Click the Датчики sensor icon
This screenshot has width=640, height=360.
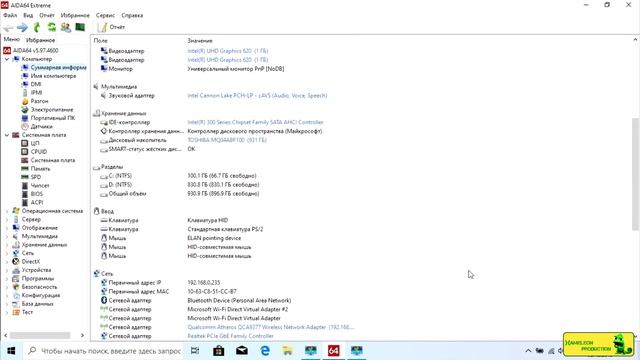click(x=25, y=127)
